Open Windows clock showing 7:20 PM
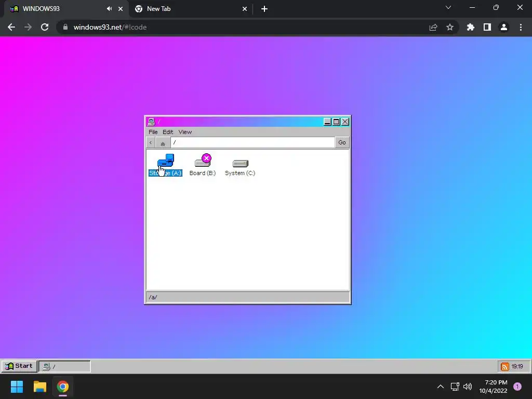532x399 pixels. click(493, 387)
